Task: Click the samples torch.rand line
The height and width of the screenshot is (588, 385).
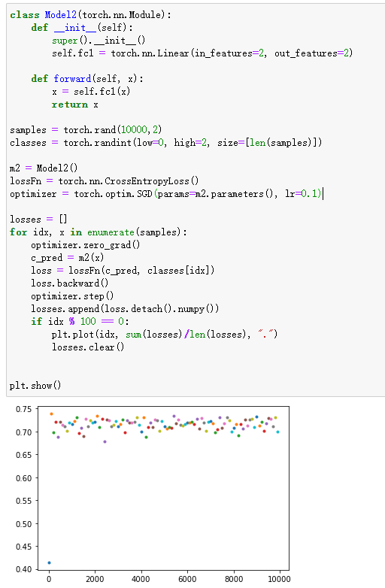Action: 86,130
